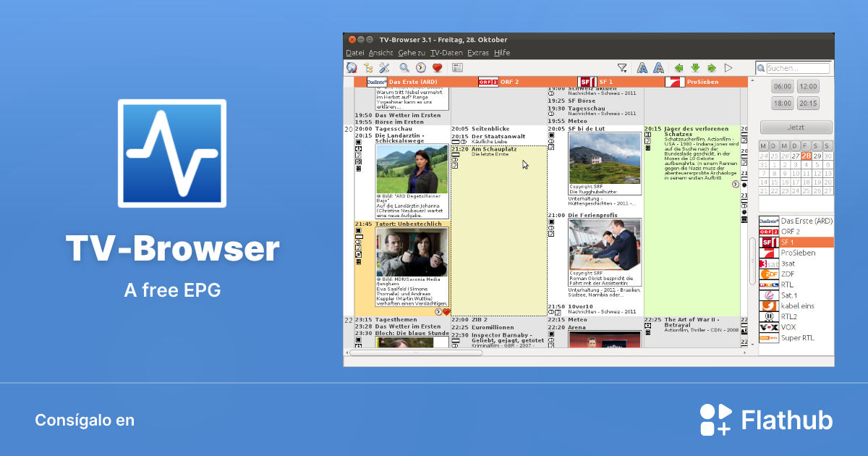Click the update TV data globe icon
Screen dimensions: 868x456
pyautogui.click(x=352, y=67)
